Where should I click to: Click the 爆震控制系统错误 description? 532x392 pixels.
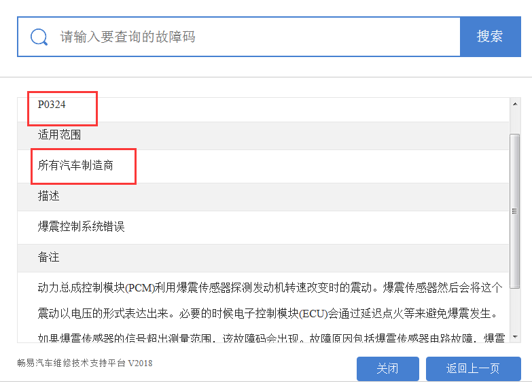point(82,227)
